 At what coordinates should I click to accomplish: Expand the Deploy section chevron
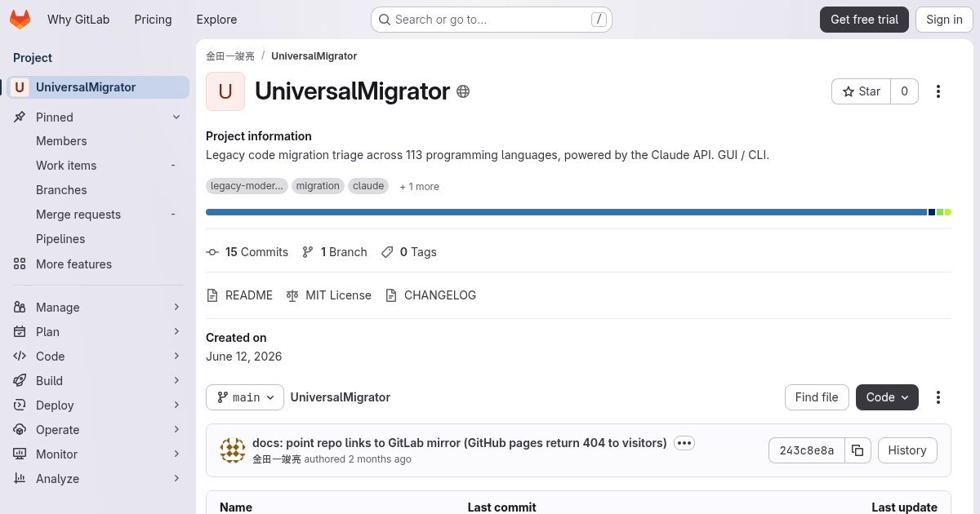point(176,405)
